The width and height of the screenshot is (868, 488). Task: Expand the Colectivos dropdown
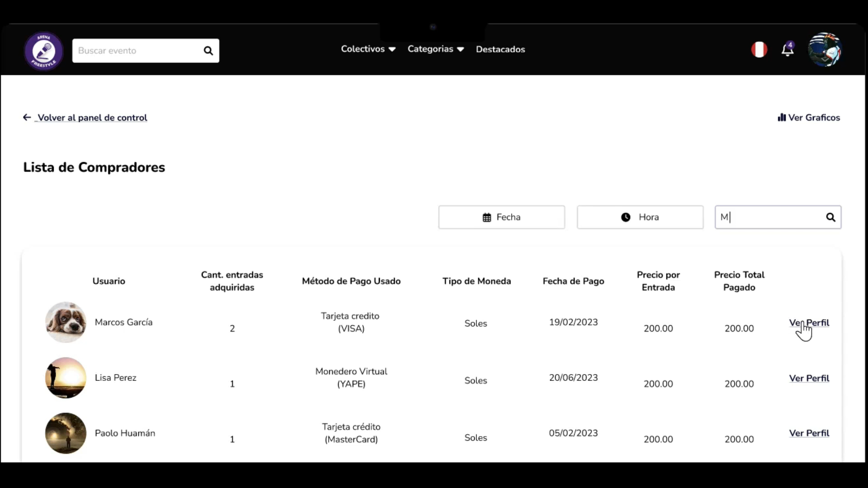[368, 49]
